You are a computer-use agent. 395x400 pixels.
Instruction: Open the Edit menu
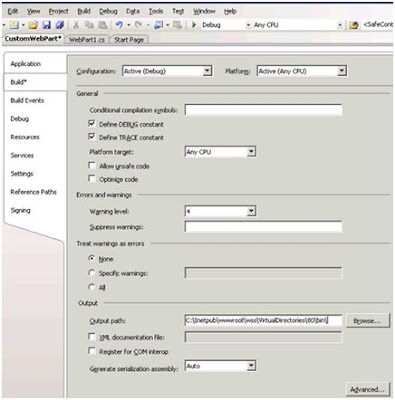13,11
